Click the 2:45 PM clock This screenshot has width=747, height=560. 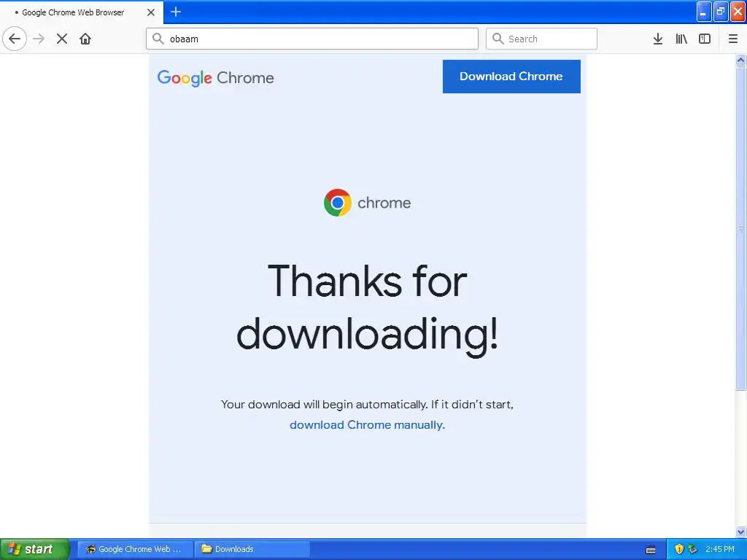[x=720, y=549]
